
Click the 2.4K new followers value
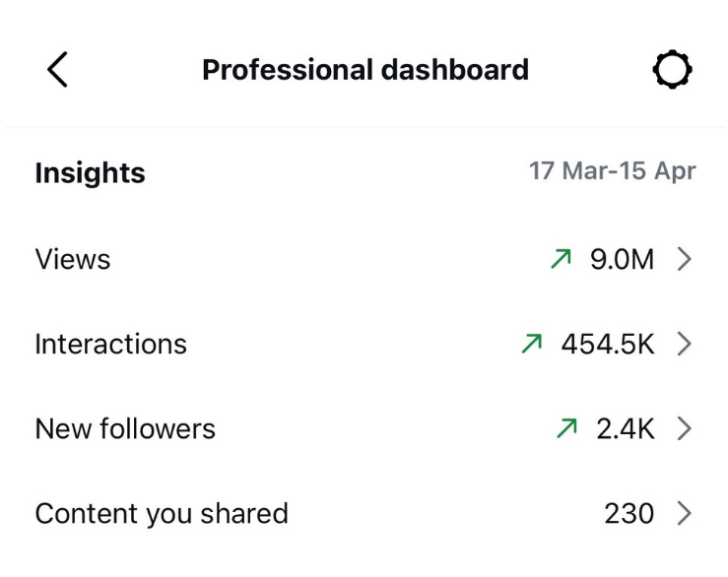pos(626,428)
